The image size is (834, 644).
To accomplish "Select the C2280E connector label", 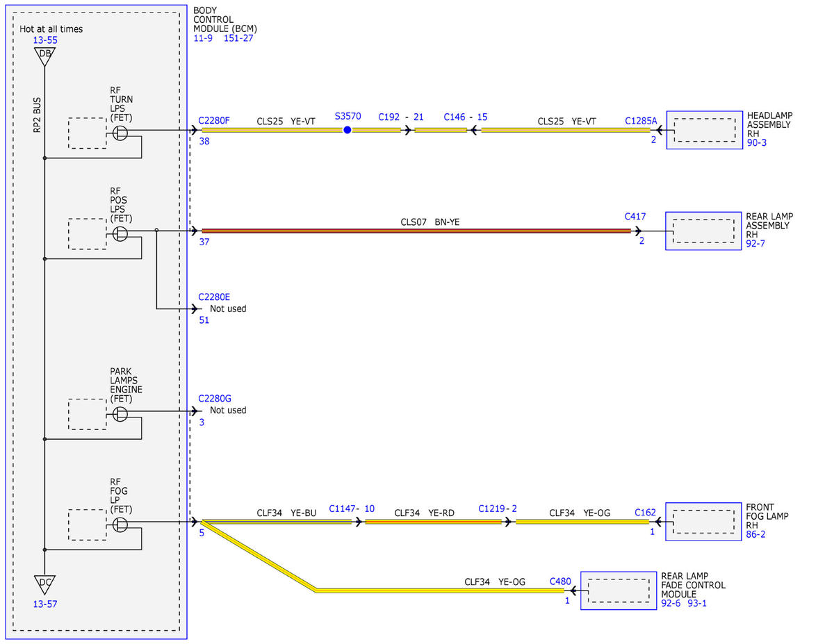I will [x=214, y=297].
